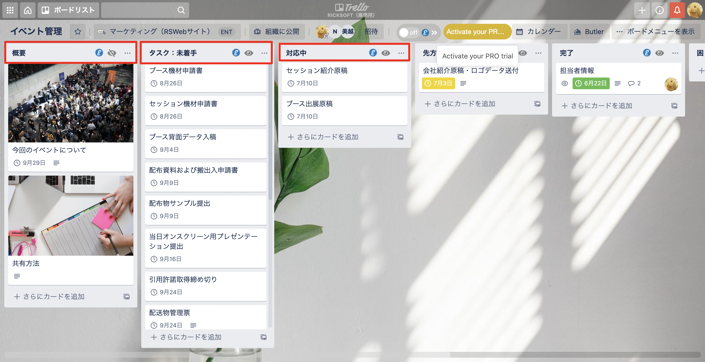This screenshot has height=362, width=705.
Task: Open the カレンダー calendar power-up
Action: [538, 32]
